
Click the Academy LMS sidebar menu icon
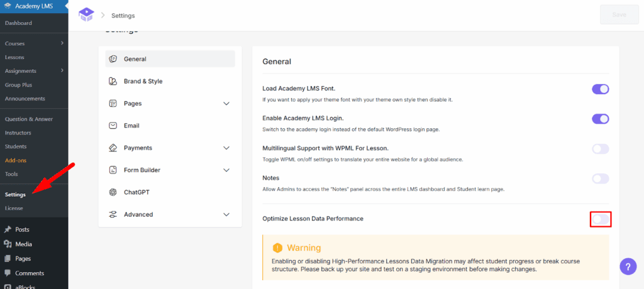tap(8, 6)
